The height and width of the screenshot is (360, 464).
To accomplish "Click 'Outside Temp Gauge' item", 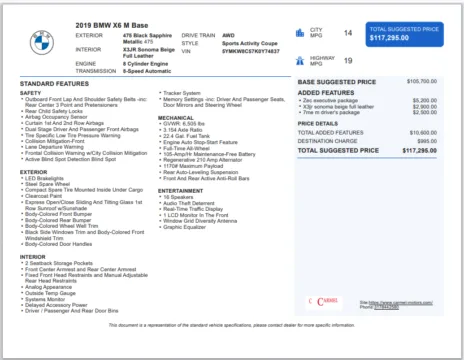I will tap(50, 293).
